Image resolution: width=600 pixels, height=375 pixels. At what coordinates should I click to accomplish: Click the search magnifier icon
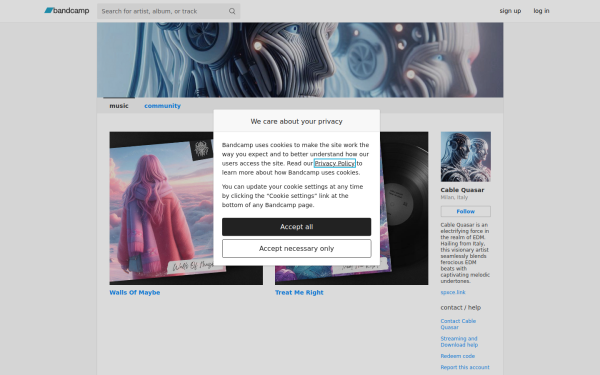(232, 11)
